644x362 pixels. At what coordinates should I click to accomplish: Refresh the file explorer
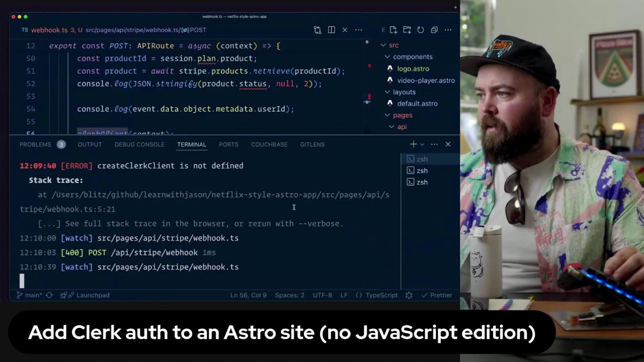pyautogui.click(x=421, y=30)
